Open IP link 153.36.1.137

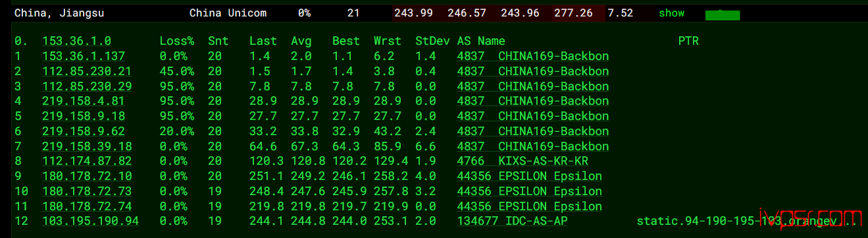(x=84, y=56)
